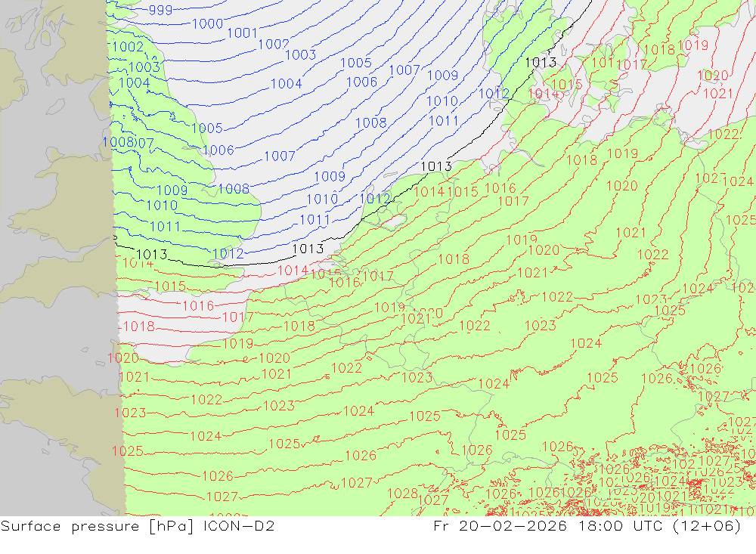
Task: Click the '(12+06)' forecast run text
Action: (707, 526)
